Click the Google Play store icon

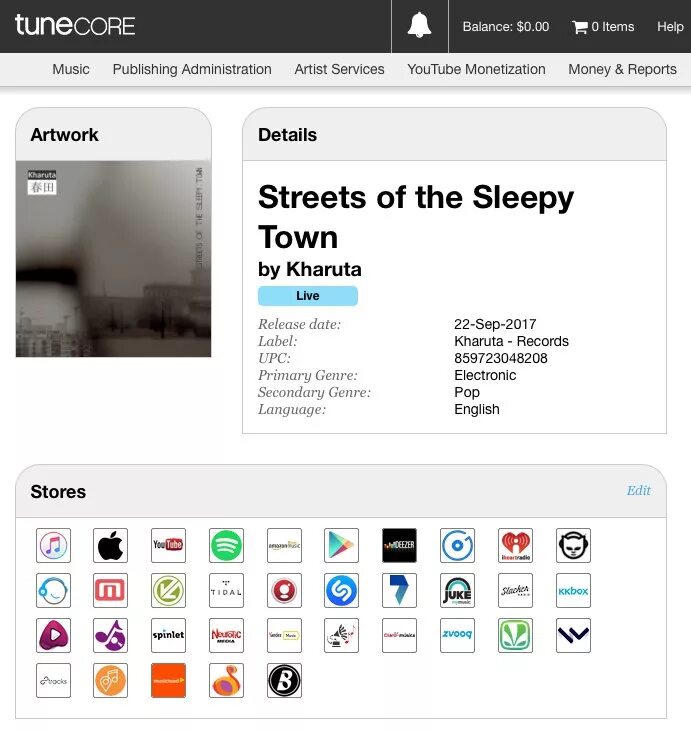pyautogui.click(x=341, y=545)
